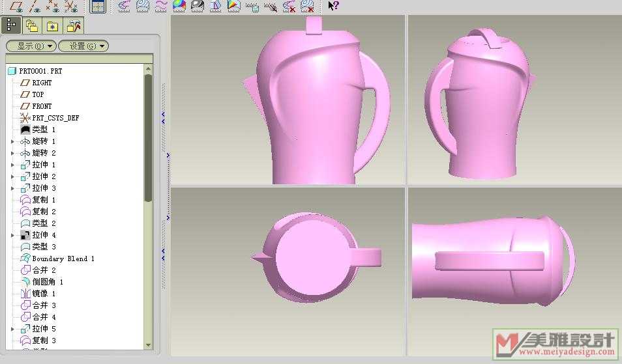Switch to the folder browser navigator tab
The image size is (622, 364).
pyautogui.click(x=31, y=26)
